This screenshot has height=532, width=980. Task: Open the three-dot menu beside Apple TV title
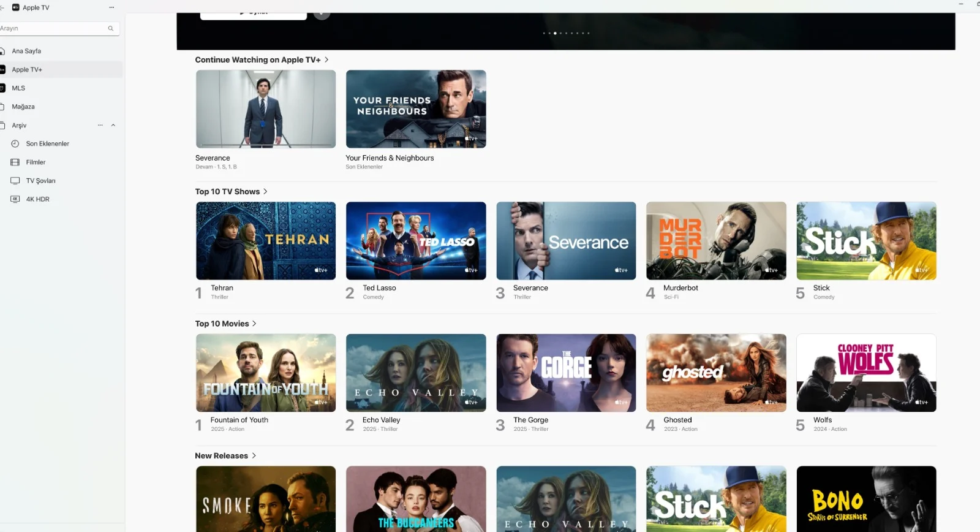coord(111,7)
